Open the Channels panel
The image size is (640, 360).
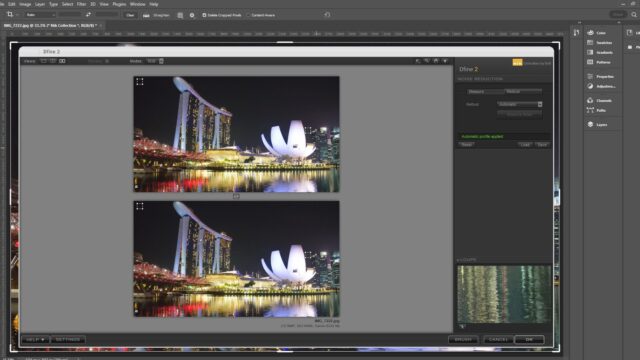click(x=599, y=100)
